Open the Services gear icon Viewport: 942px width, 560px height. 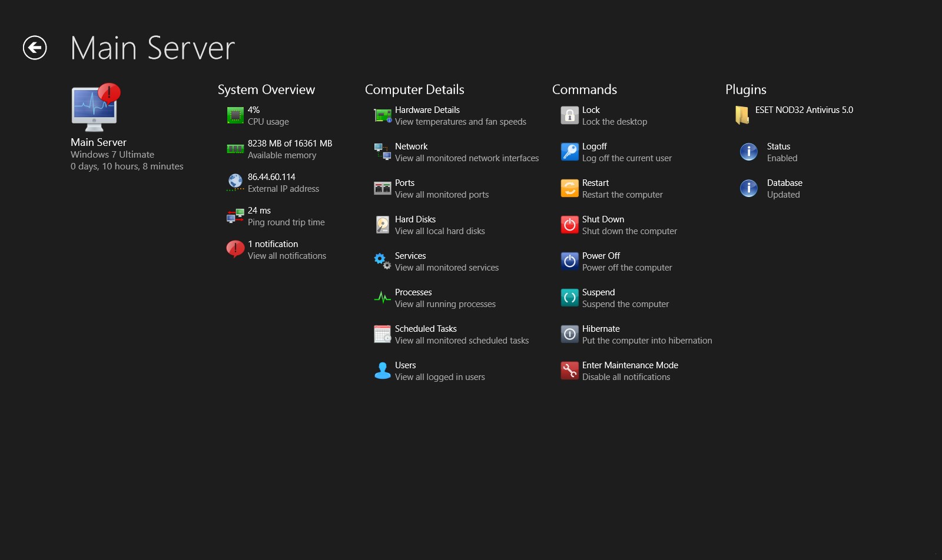coord(383,261)
